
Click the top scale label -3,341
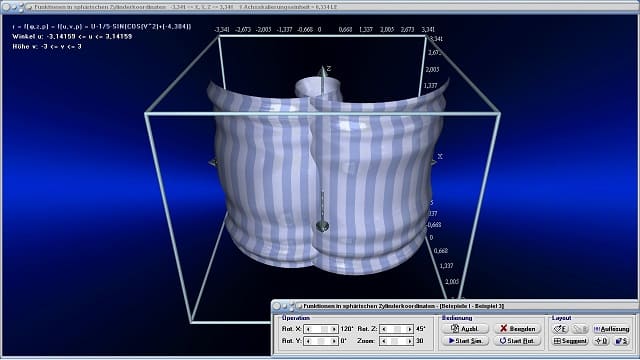(222, 29)
